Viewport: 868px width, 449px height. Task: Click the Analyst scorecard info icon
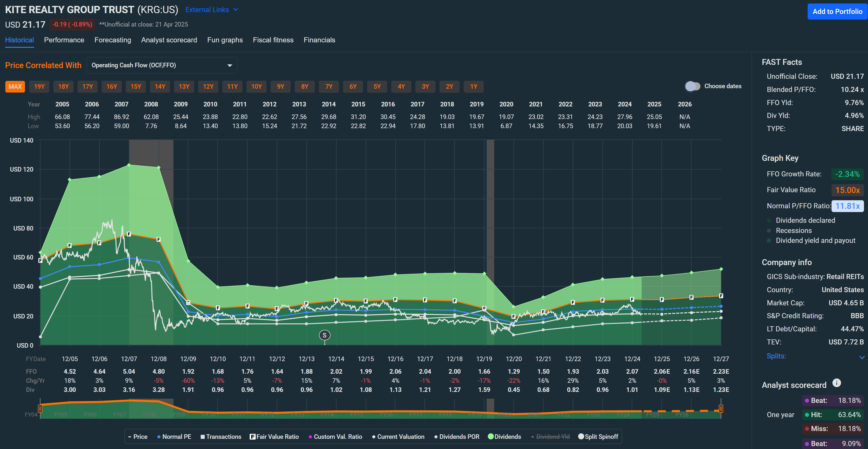837,383
